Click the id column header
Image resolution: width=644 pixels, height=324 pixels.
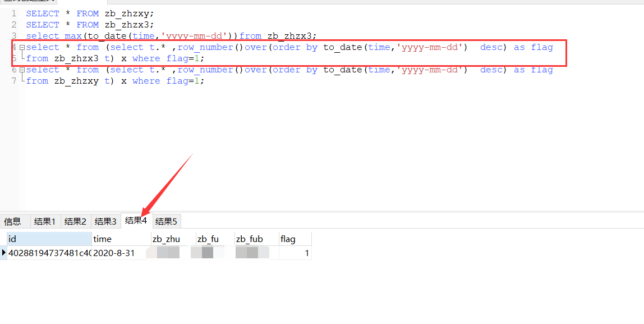pyautogui.click(x=49, y=239)
